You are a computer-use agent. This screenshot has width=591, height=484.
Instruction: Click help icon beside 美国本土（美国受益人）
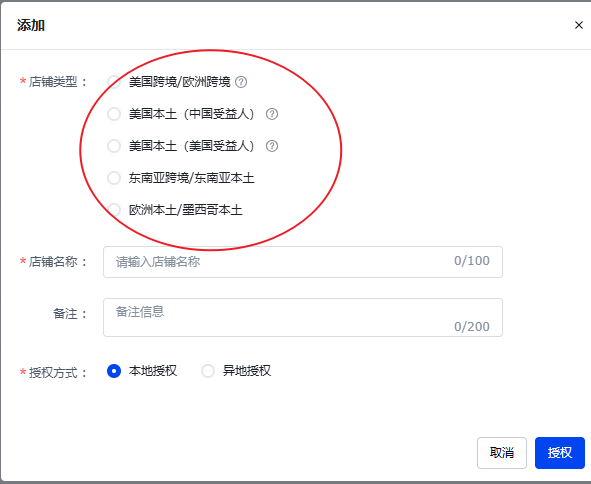click(272, 146)
